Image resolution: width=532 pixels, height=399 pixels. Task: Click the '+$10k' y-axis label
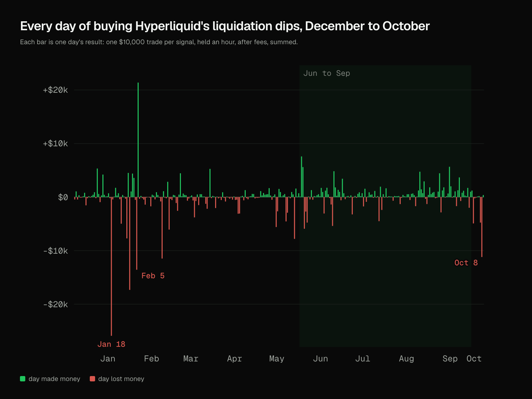(55, 144)
